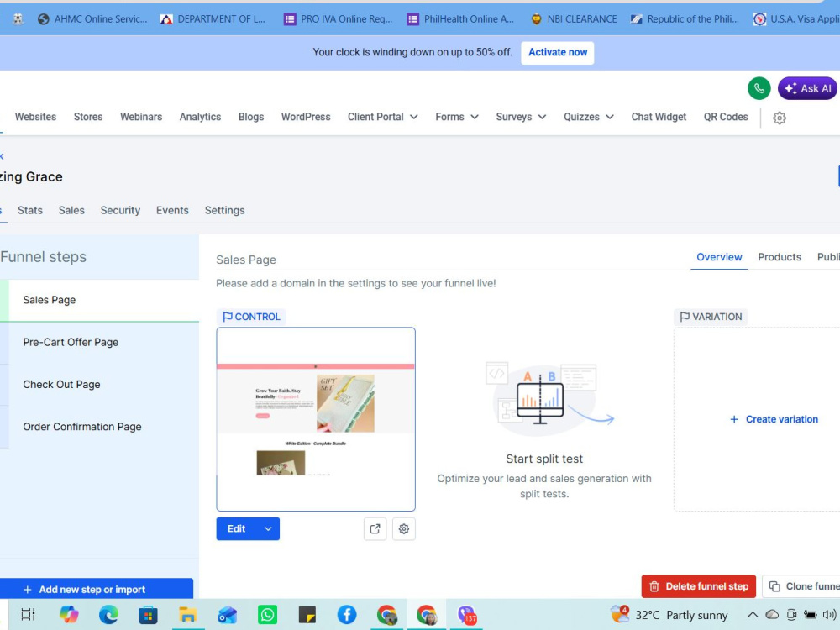Switch to the Overview tab
The width and height of the screenshot is (840, 630).
point(719,257)
